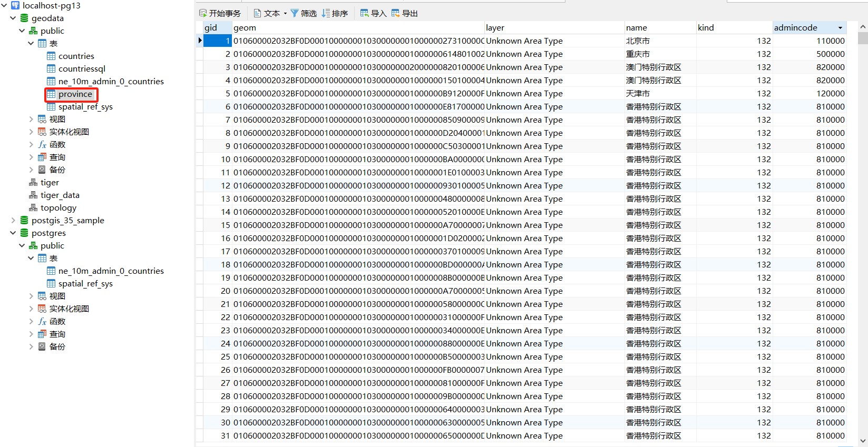868x447 pixels.
Task: Click the 筛选 filter button label
Action: click(309, 13)
